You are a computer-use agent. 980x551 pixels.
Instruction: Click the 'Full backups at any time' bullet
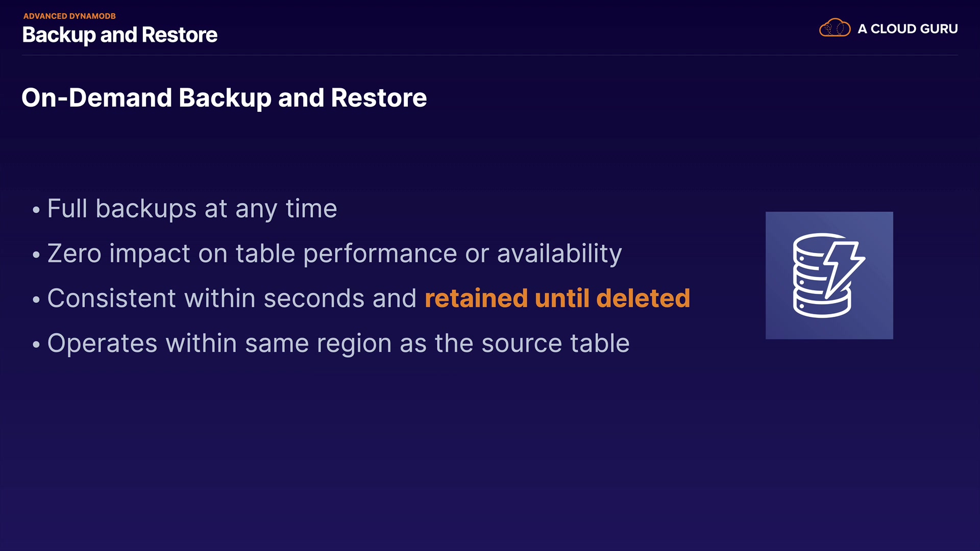tap(192, 209)
